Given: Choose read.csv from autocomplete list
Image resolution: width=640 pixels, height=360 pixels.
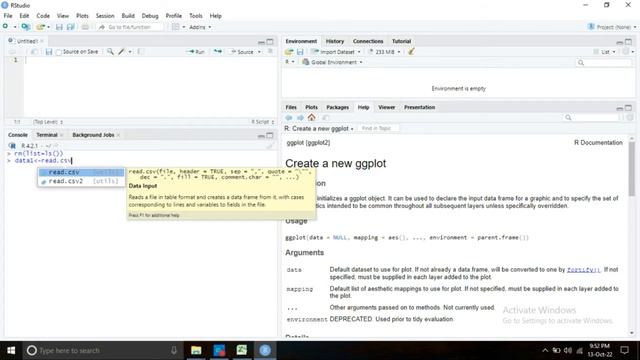Looking at the screenshot, I should tap(81, 172).
